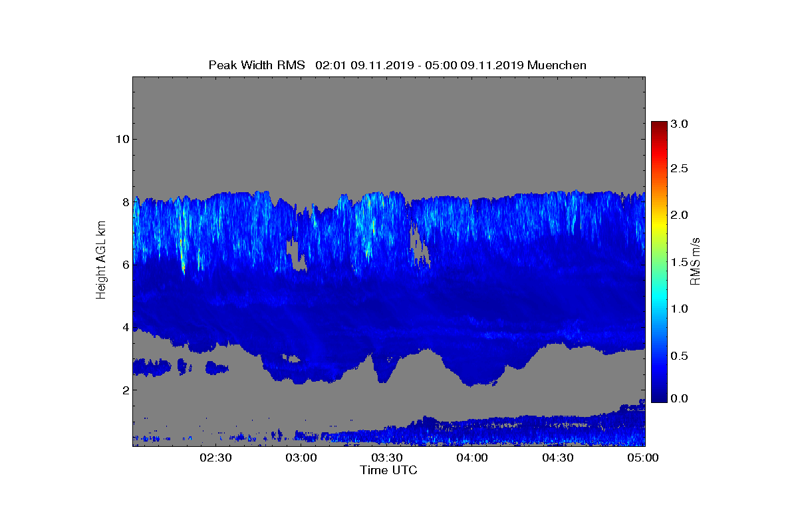Click the 'Height AGL km' axis title
The height and width of the screenshot is (532, 798).
(x=101, y=261)
